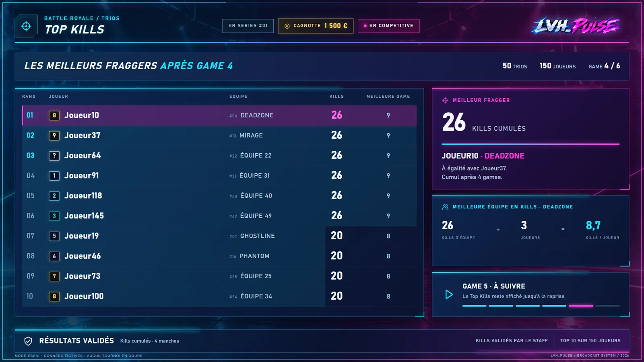Click the badge next to Joueur118
Viewport: 644px width, 362px height.
[x=54, y=196]
